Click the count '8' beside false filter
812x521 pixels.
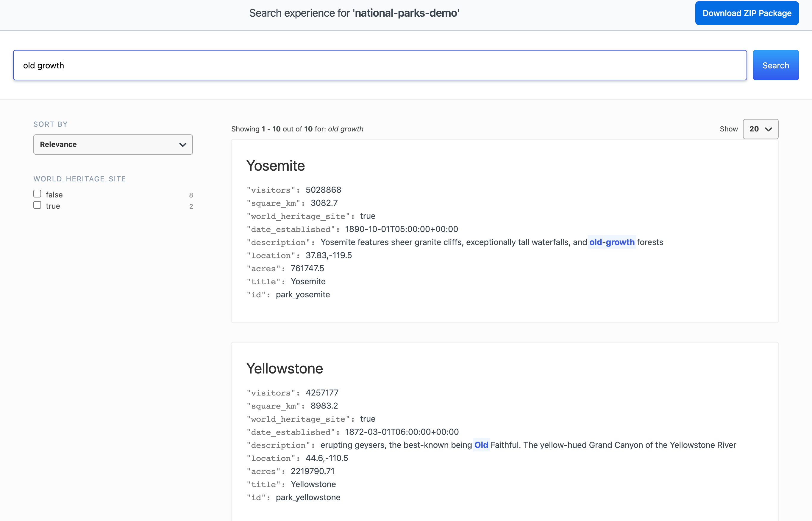click(191, 195)
